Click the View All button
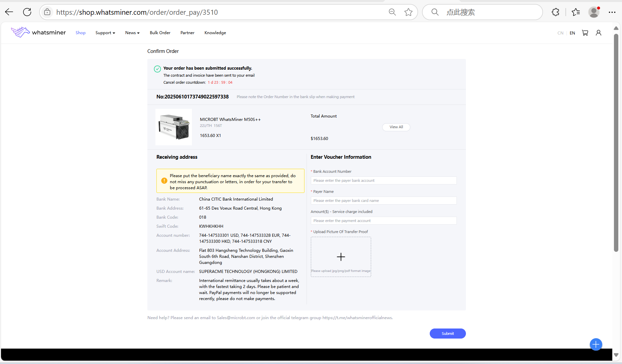 [396, 127]
